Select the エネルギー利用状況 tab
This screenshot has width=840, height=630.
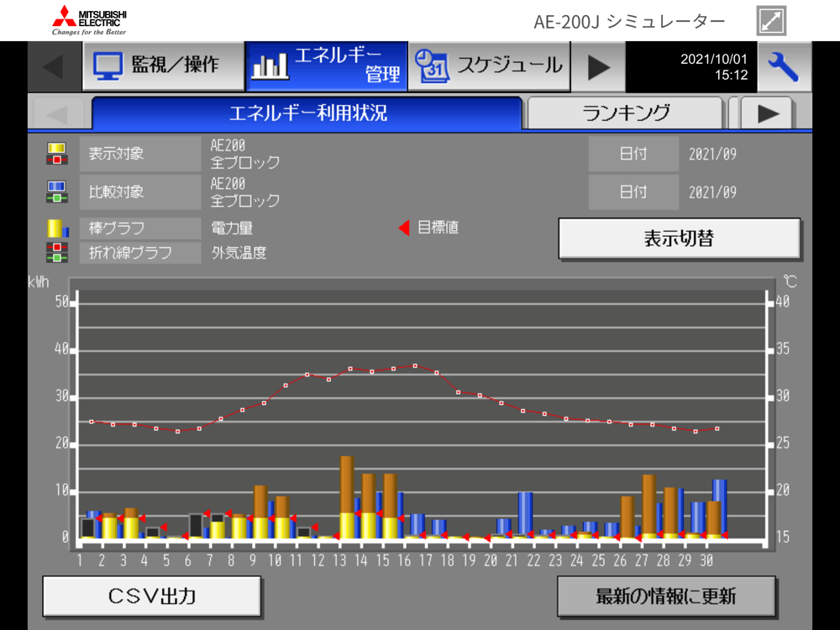click(x=307, y=113)
